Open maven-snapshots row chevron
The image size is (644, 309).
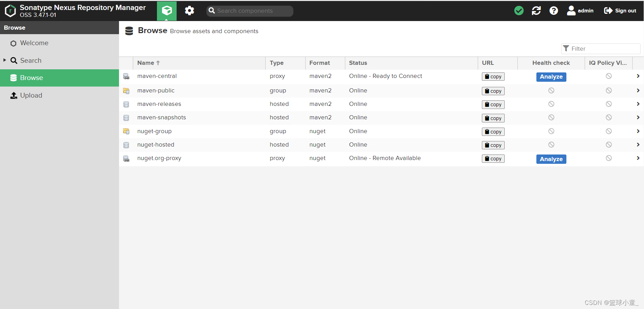638,117
